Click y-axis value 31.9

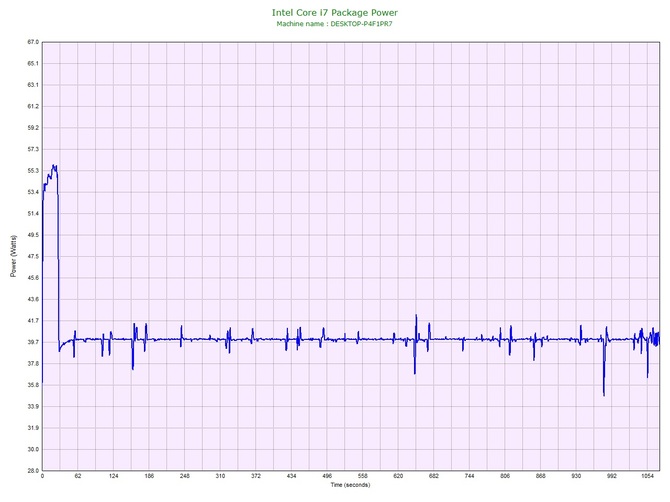[x=33, y=428]
